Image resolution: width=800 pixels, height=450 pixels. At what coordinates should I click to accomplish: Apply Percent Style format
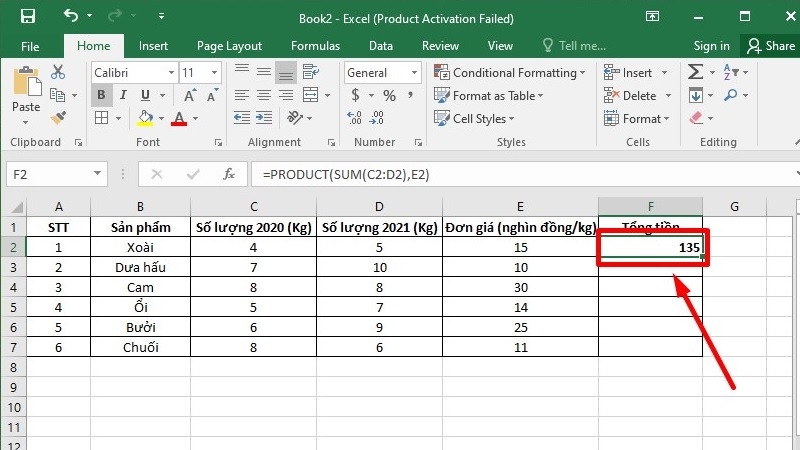[x=389, y=95]
